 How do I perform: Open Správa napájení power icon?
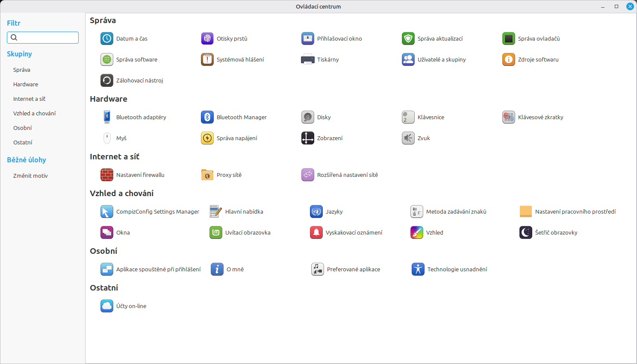click(207, 138)
